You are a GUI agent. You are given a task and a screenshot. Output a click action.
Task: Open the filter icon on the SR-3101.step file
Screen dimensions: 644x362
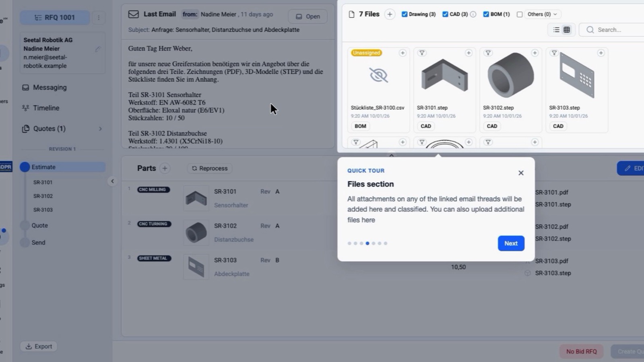pyautogui.click(x=422, y=53)
